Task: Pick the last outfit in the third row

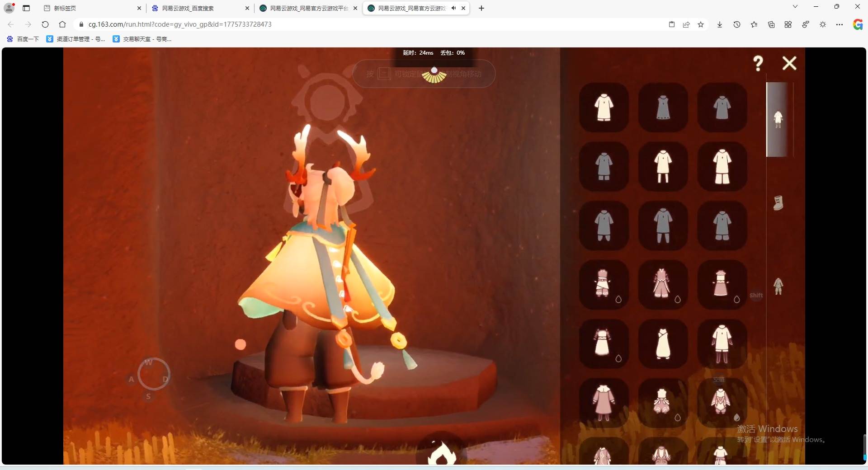Action: click(x=722, y=226)
